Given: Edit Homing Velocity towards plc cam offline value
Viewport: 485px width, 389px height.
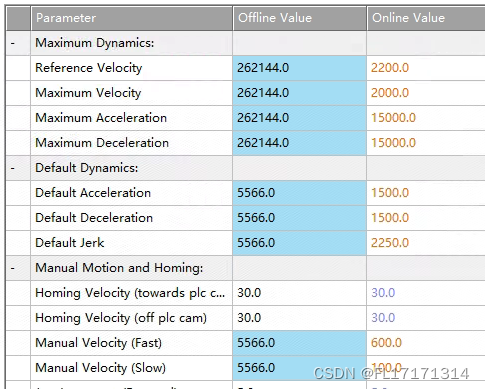Looking at the screenshot, I should tap(300, 293).
